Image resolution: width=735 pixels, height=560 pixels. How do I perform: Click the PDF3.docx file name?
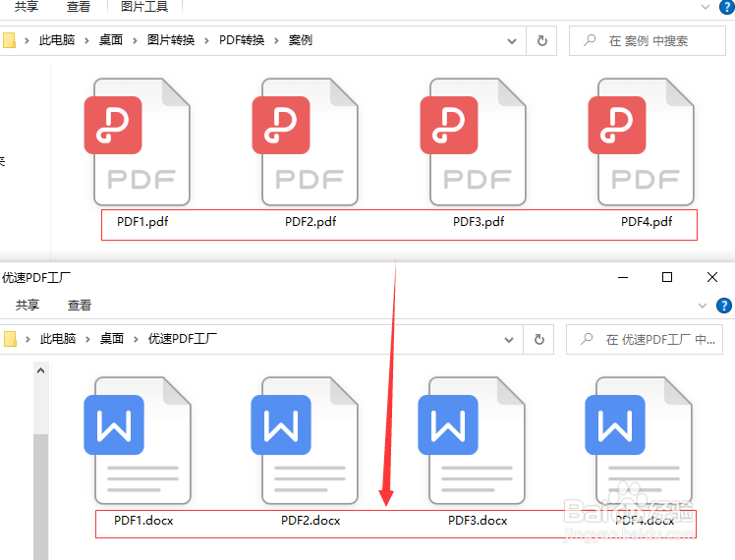(478, 520)
